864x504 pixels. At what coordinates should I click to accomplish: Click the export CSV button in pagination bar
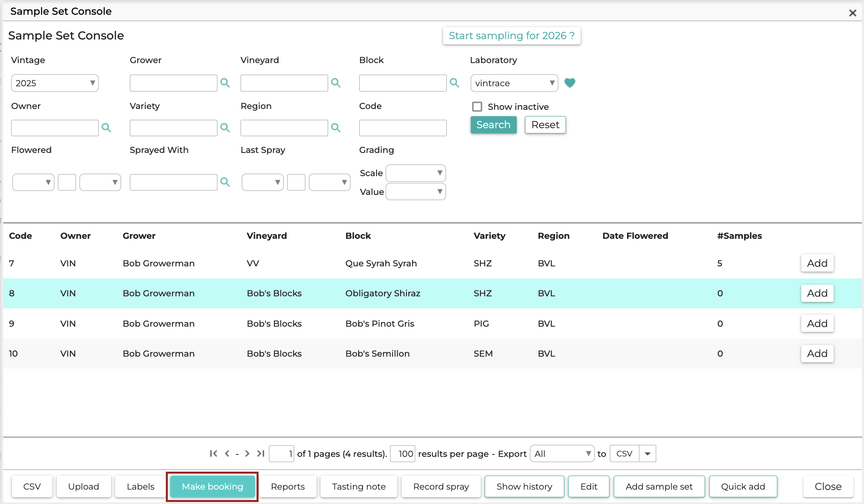pyautogui.click(x=624, y=454)
